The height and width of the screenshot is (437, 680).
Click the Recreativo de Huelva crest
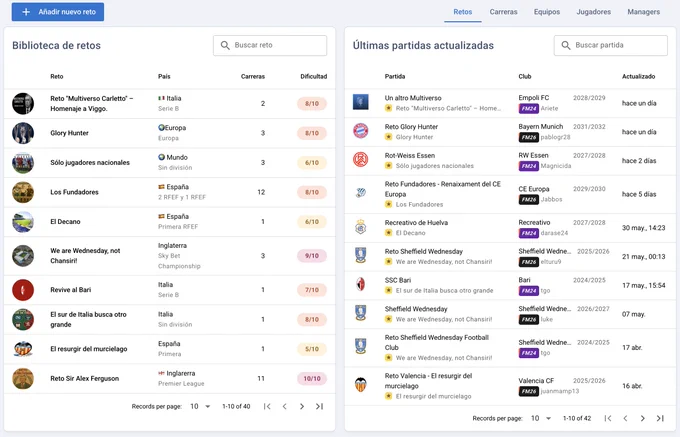360,227
